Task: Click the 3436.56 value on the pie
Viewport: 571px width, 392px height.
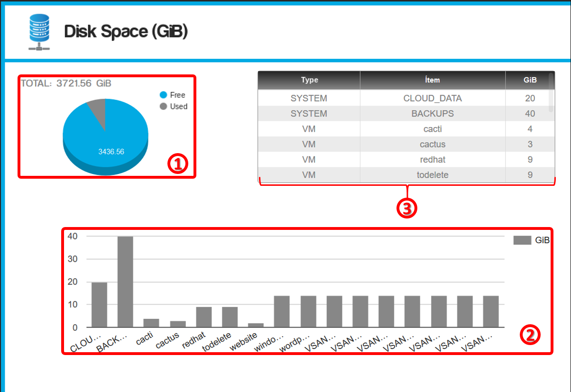Action: (111, 152)
